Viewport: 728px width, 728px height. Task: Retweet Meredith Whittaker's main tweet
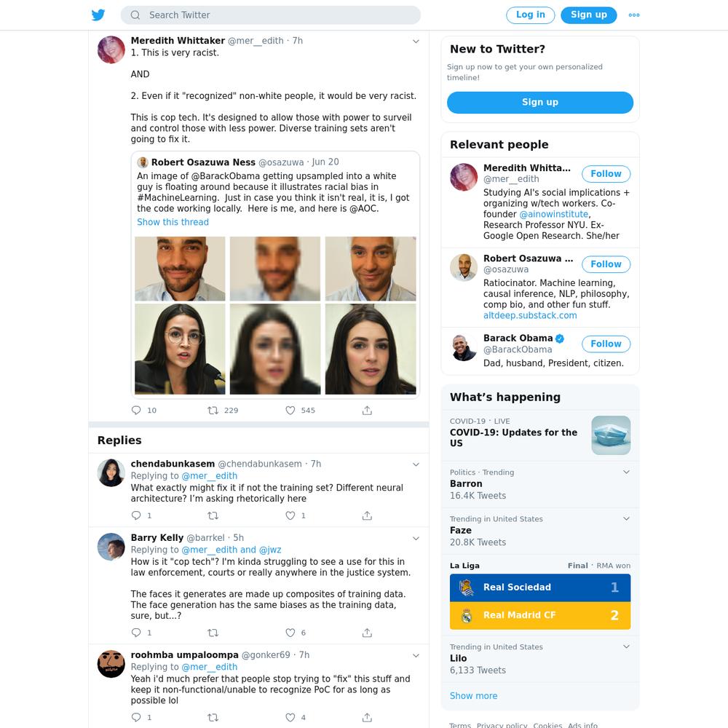point(213,411)
